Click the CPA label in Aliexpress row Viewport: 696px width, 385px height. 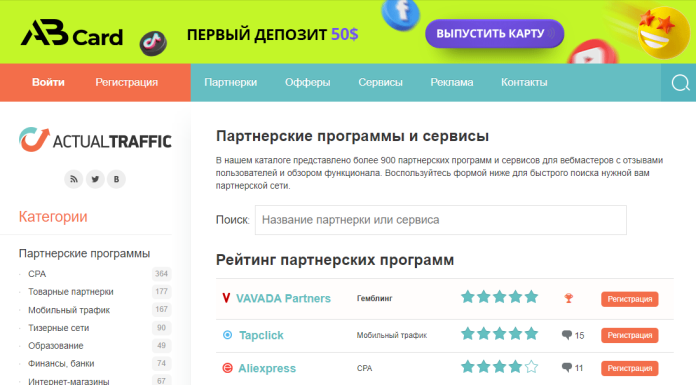point(364,368)
